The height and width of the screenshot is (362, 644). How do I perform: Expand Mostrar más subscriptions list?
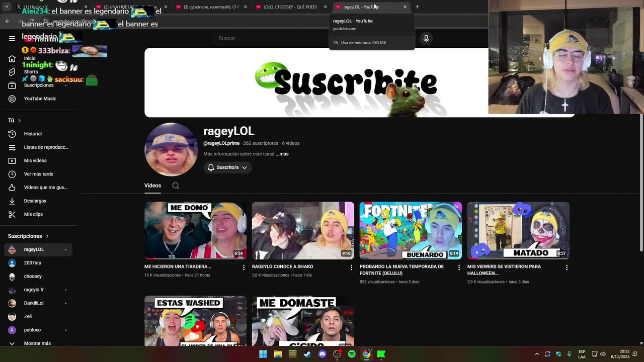[x=38, y=343]
